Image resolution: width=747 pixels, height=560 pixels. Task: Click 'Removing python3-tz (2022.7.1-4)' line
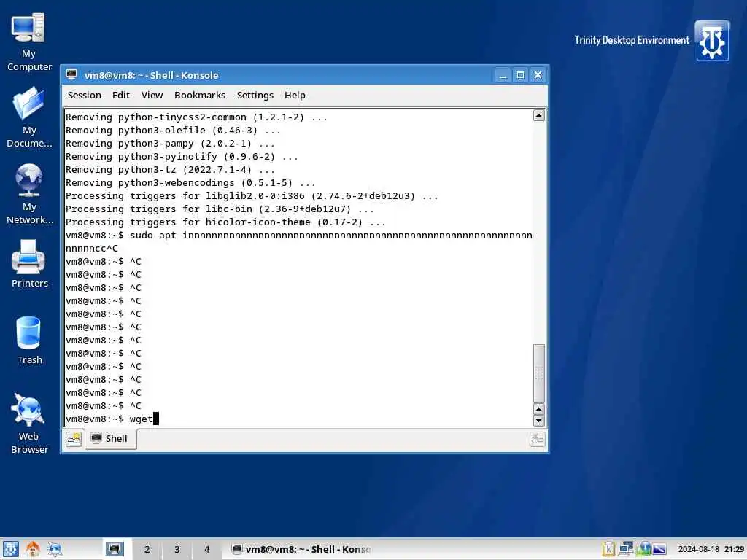click(x=170, y=169)
